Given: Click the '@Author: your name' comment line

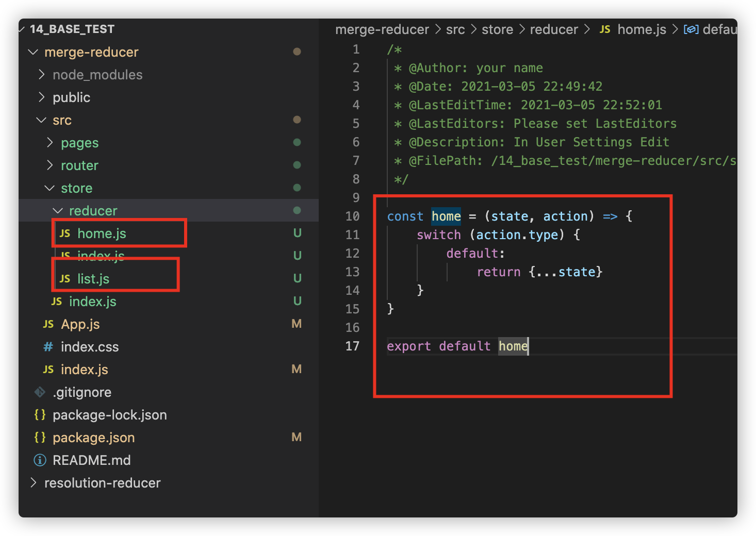Looking at the screenshot, I should [468, 68].
